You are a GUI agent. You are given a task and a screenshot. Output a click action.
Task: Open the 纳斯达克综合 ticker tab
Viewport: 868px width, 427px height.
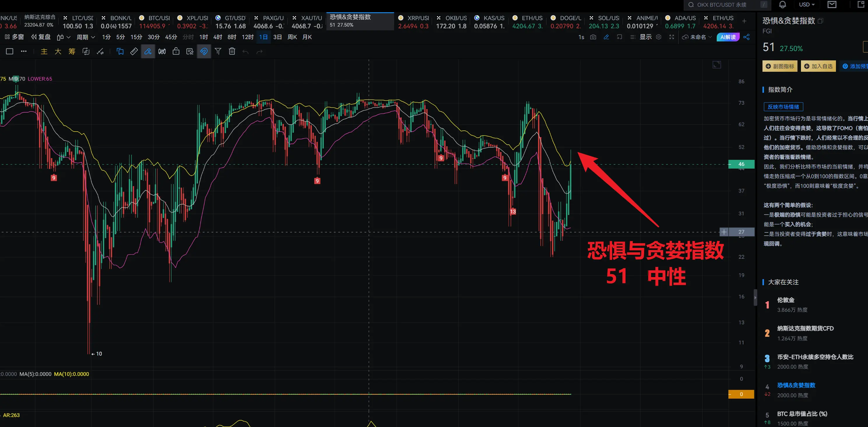(x=39, y=21)
